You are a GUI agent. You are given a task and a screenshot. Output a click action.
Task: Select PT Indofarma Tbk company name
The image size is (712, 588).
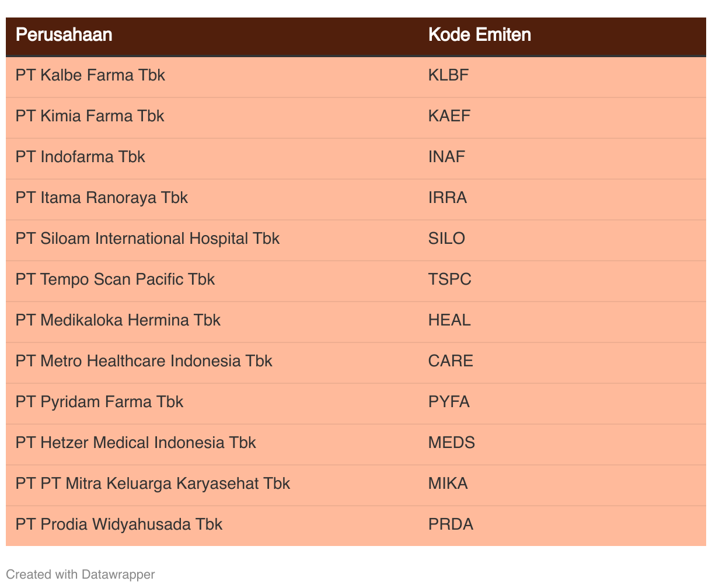(x=81, y=157)
